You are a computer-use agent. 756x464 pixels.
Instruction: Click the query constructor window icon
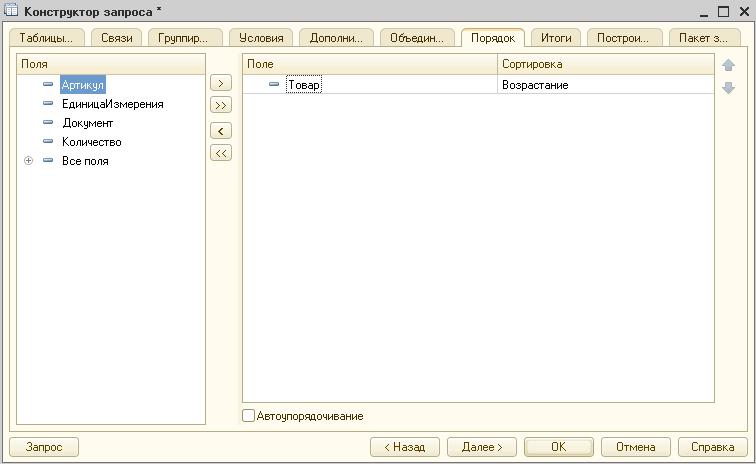pyautogui.click(x=12, y=11)
